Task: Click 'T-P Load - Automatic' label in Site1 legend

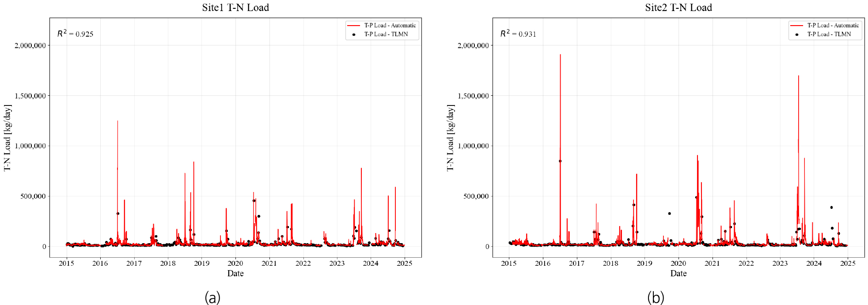Action: [x=390, y=26]
